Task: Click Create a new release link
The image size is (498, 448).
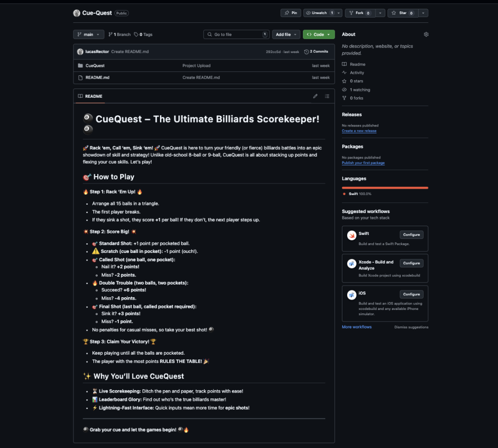Action: click(359, 131)
